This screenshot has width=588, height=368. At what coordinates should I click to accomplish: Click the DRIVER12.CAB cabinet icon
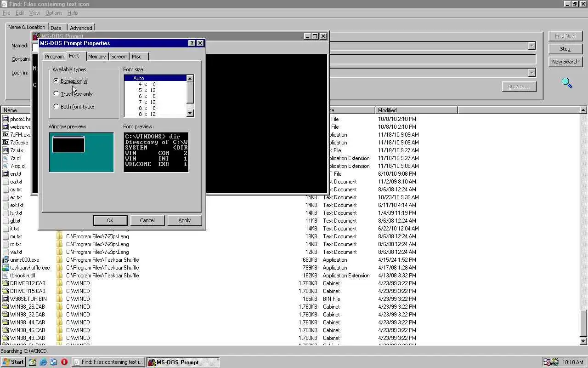(6, 283)
